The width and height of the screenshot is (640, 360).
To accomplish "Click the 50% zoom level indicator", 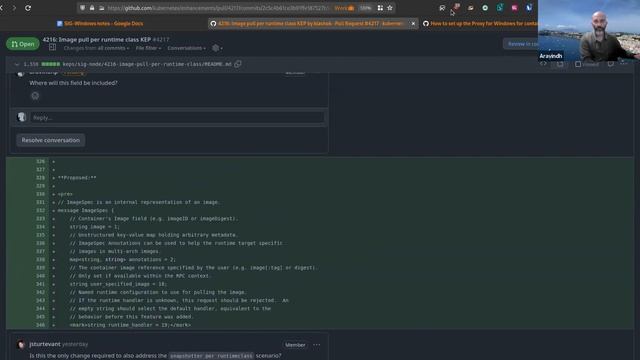I will click(x=365, y=8).
